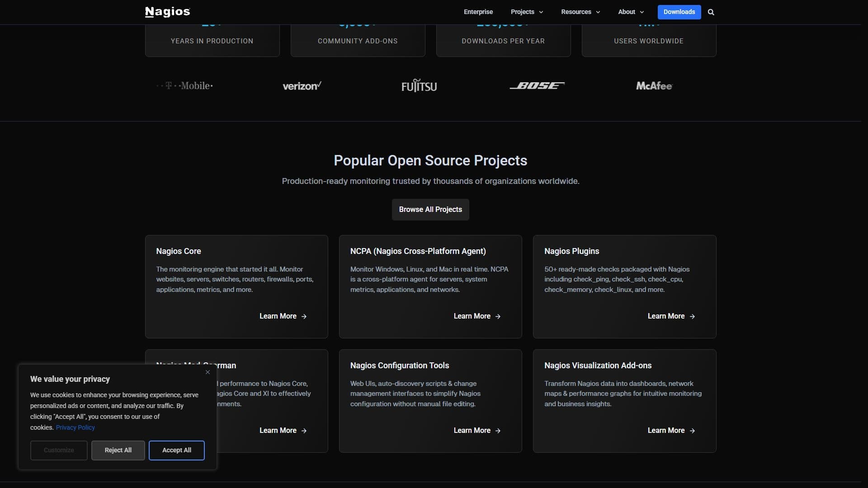Image resolution: width=868 pixels, height=488 pixels.
Task: Click the T-Mobile logo
Action: pos(185,86)
